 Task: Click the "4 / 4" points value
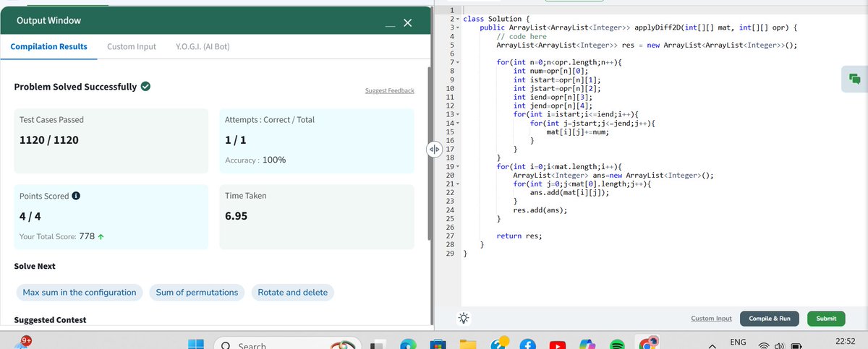30,216
